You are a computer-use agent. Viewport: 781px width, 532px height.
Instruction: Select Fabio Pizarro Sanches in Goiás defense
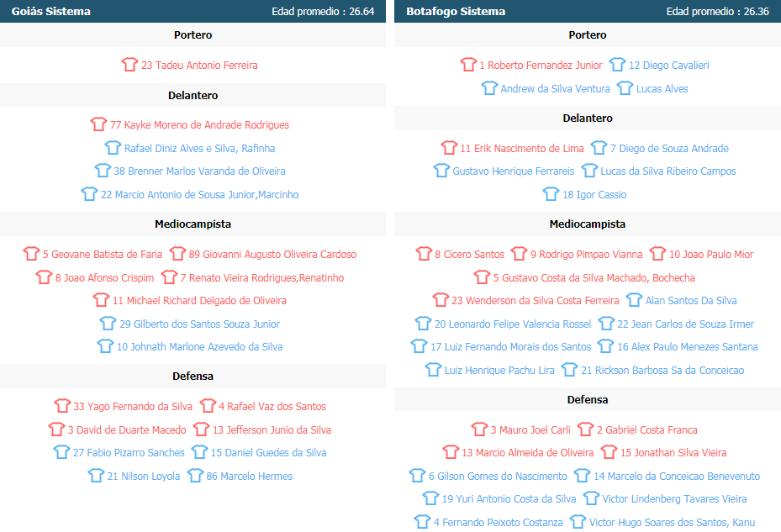click(129, 452)
